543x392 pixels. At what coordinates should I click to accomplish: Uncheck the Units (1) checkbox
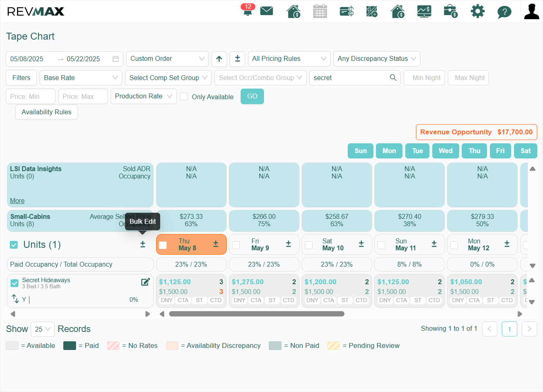pyautogui.click(x=14, y=245)
